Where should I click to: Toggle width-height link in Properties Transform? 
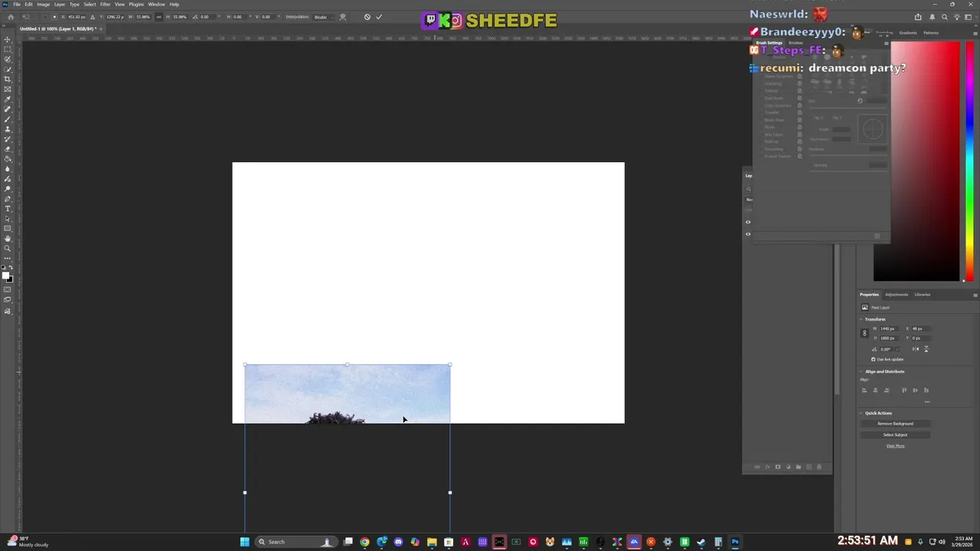(865, 333)
